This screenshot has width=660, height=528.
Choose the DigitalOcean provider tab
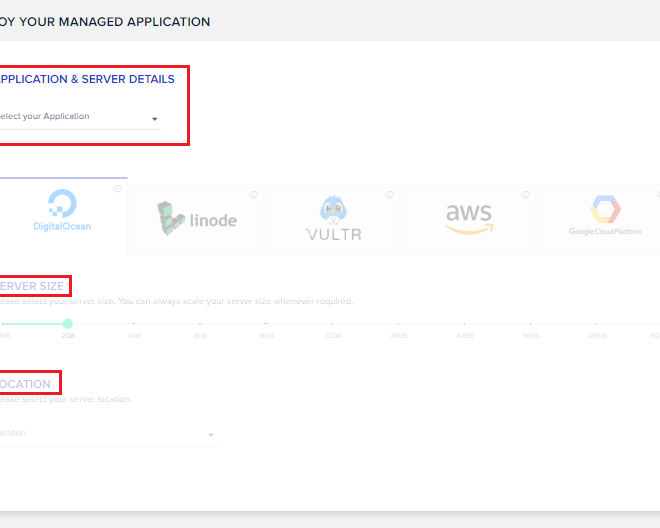(x=64, y=216)
